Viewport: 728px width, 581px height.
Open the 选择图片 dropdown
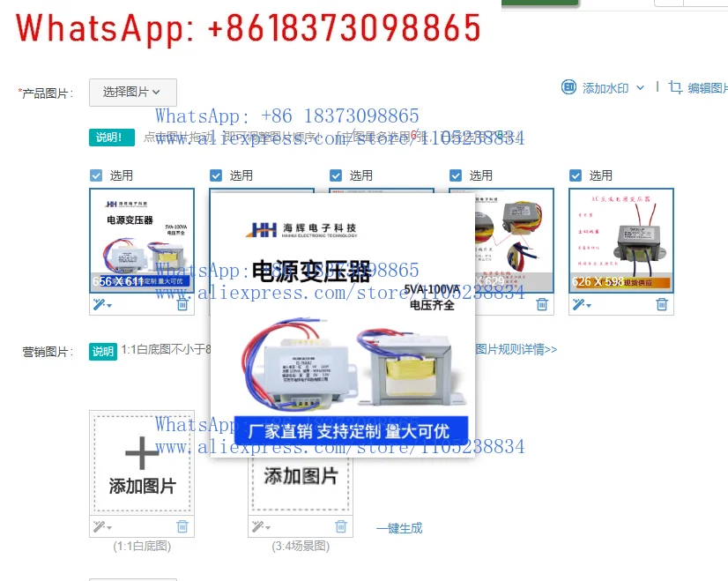133,93
